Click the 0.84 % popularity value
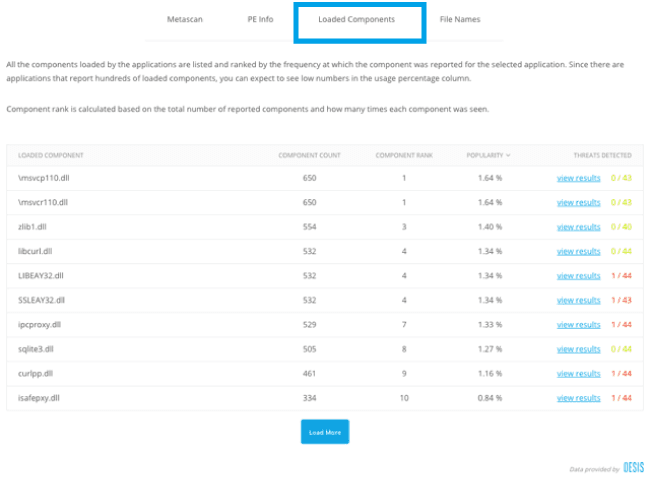This screenshot has height=478, width=650. [490, 398]
